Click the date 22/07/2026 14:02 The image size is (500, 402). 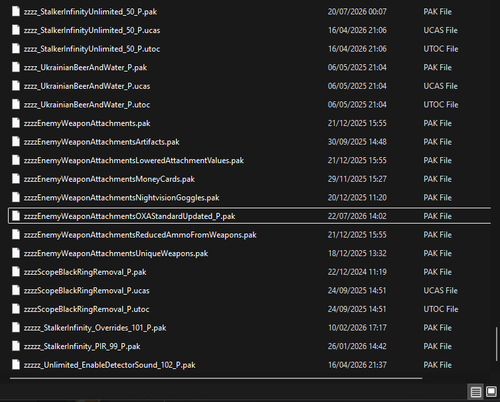point(357,216)
